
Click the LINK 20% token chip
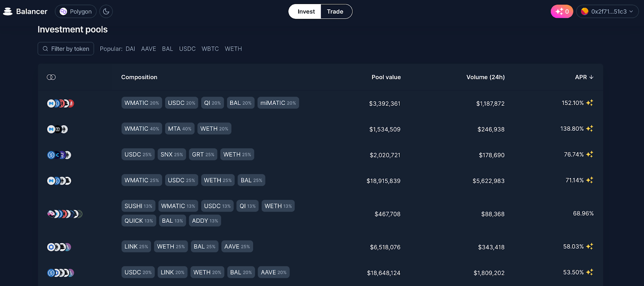[172, 272]
